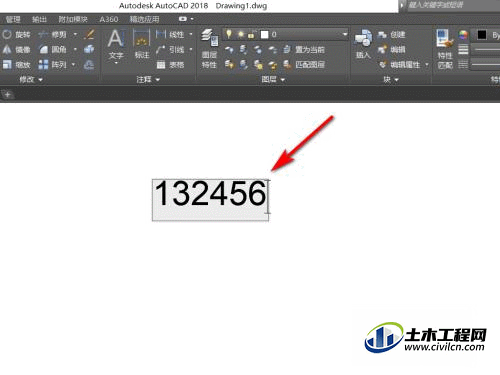Expand the Block (块) panel
The width and height of the screenshot is (500, 375).
click(x=391, y=80)
